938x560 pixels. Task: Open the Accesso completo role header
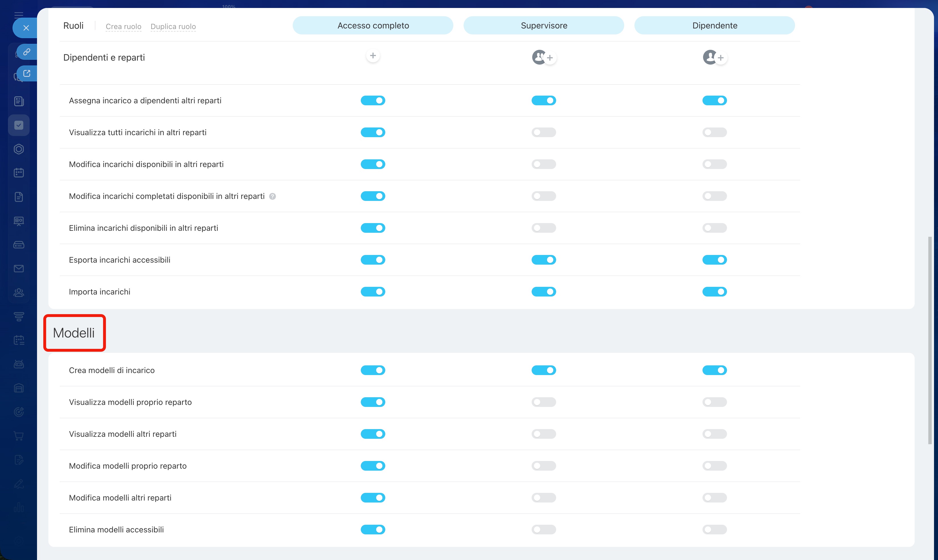pyautogui.click(x=373, y=25)
